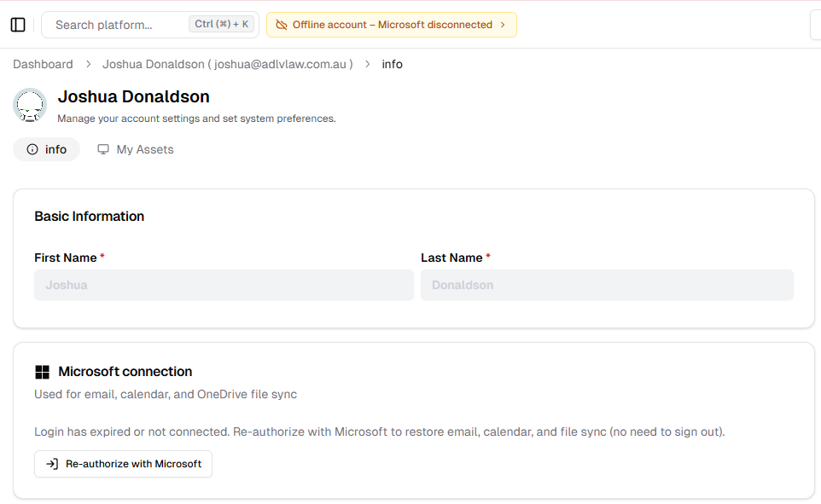Toggle the sidebar panel icon
The width and height of the screenshot is (821, 504).
click(x=18, y=25)
